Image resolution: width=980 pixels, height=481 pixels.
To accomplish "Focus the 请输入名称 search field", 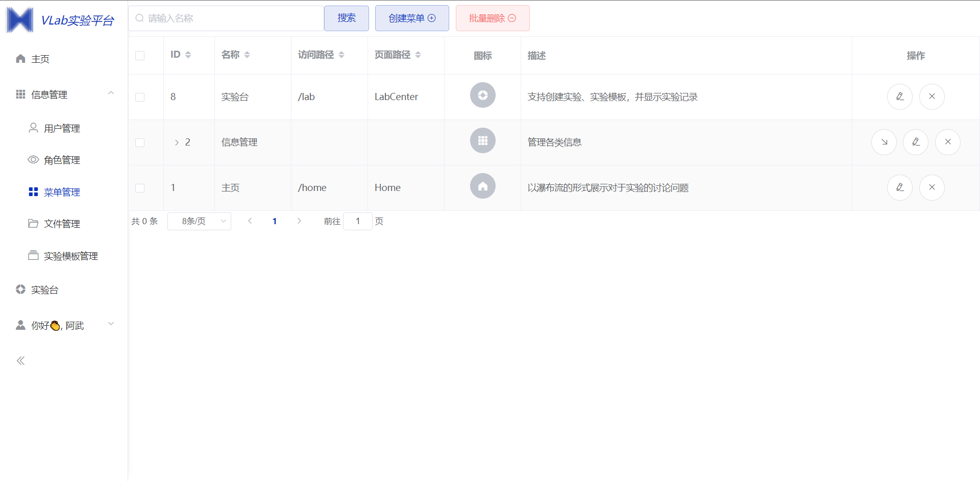I will pyautogui.click(x=226, y=18).
